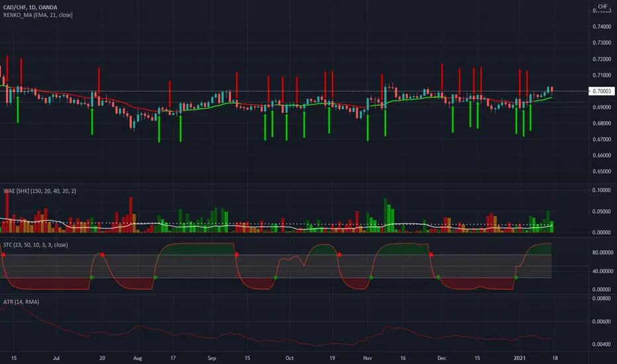The image size is (617, 364).
Task: Click the 0.65000 price axis label
Action: (x=602, y=171)
